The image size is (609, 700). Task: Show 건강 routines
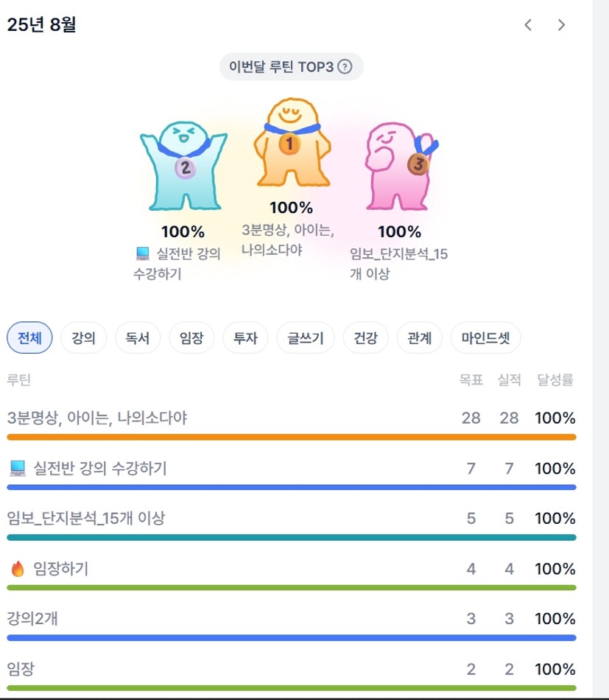point(365,337)
